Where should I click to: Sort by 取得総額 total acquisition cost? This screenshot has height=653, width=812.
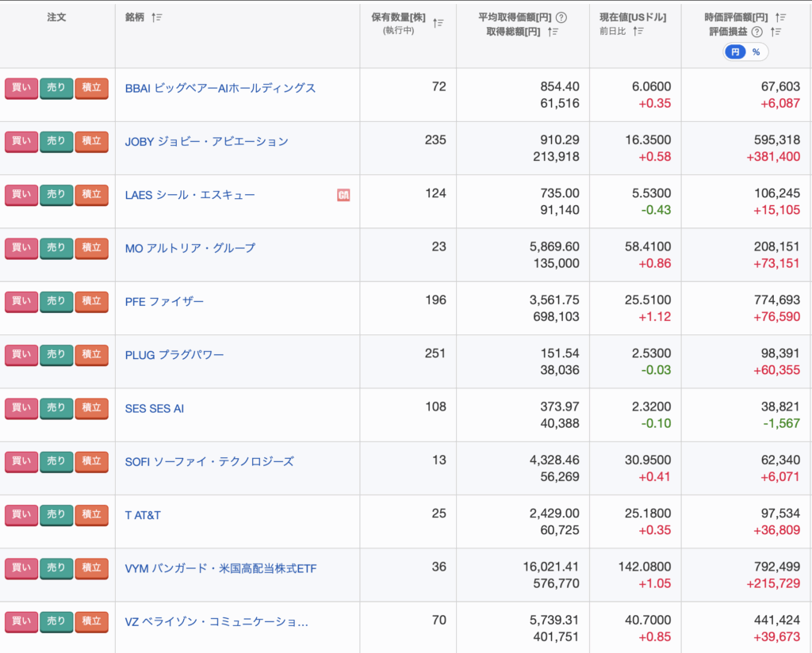(553, 32)
